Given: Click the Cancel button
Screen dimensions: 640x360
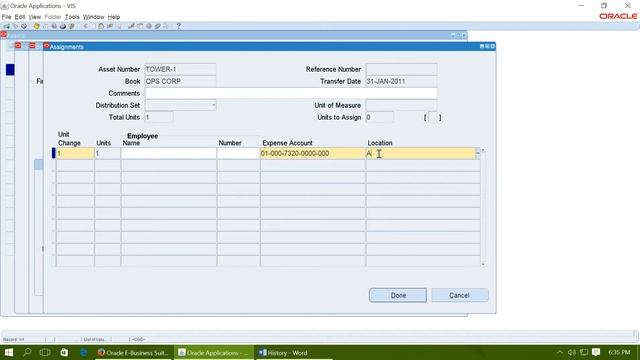Looking at the screenshot, I should click(460, 295).
